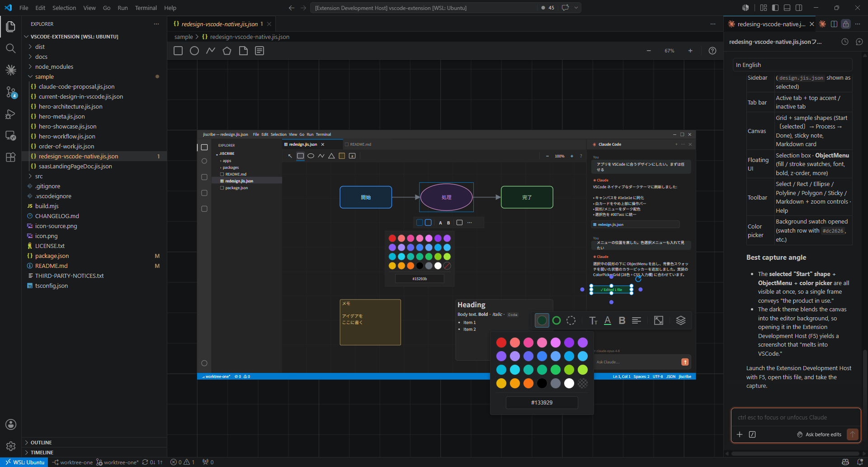
Task: Choose the polyline drawing tool
Action: tap(211, 51)
